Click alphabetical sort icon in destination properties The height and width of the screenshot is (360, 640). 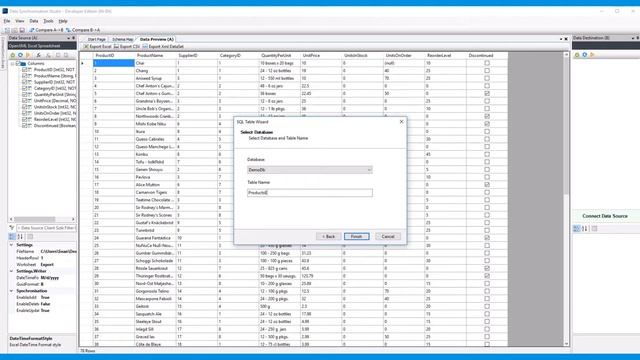pyautogui.click(x=584, y=229)
